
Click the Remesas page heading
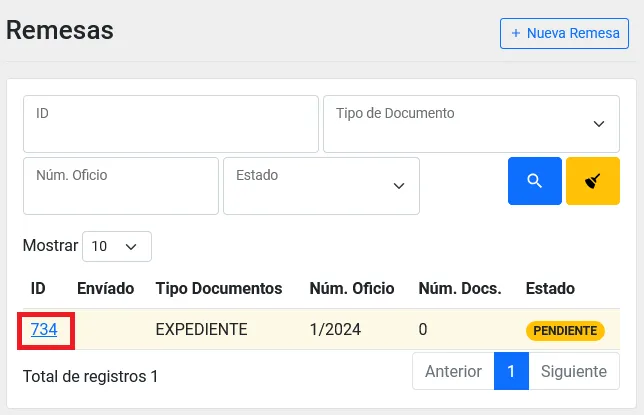click(x=60, y=30)
